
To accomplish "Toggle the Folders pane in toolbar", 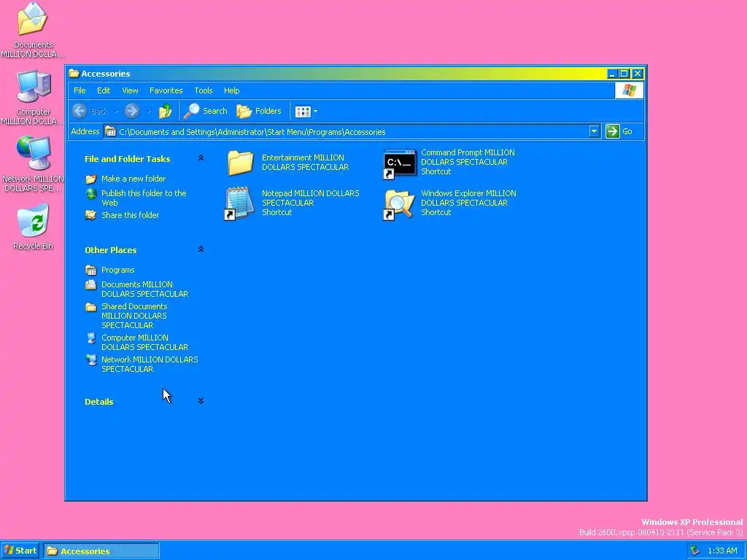I will point(259,111).
